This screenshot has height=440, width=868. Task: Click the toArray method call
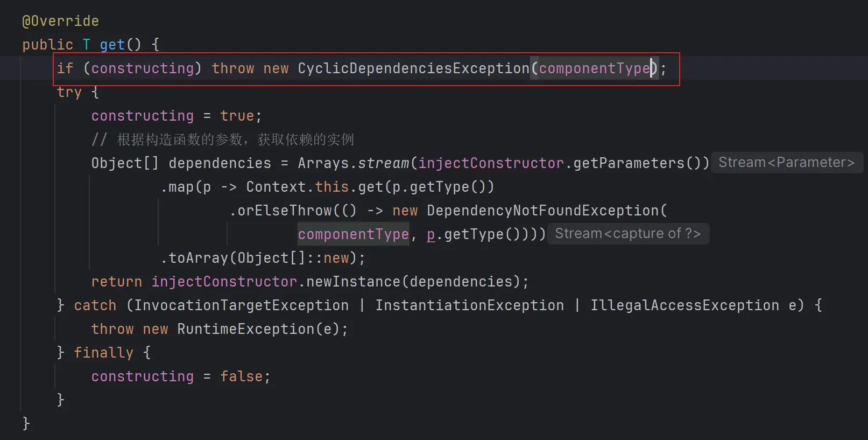(x=199, y=258)
